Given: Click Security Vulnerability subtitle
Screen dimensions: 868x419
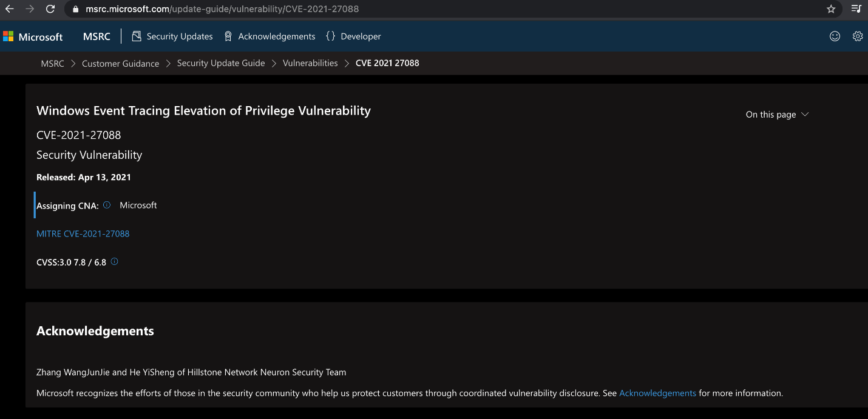Looking at the screenshot, I should [89, 155].
